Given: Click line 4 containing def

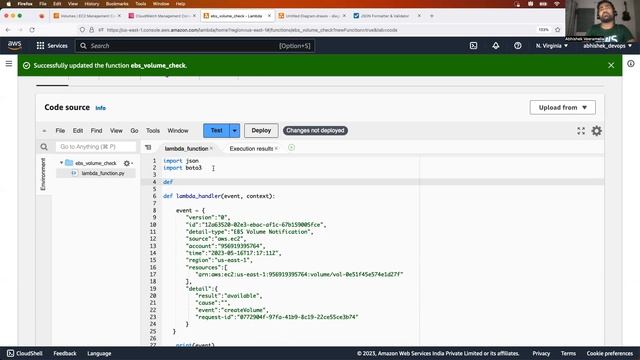Looking at the screenshot, I should tap(168, 182).
